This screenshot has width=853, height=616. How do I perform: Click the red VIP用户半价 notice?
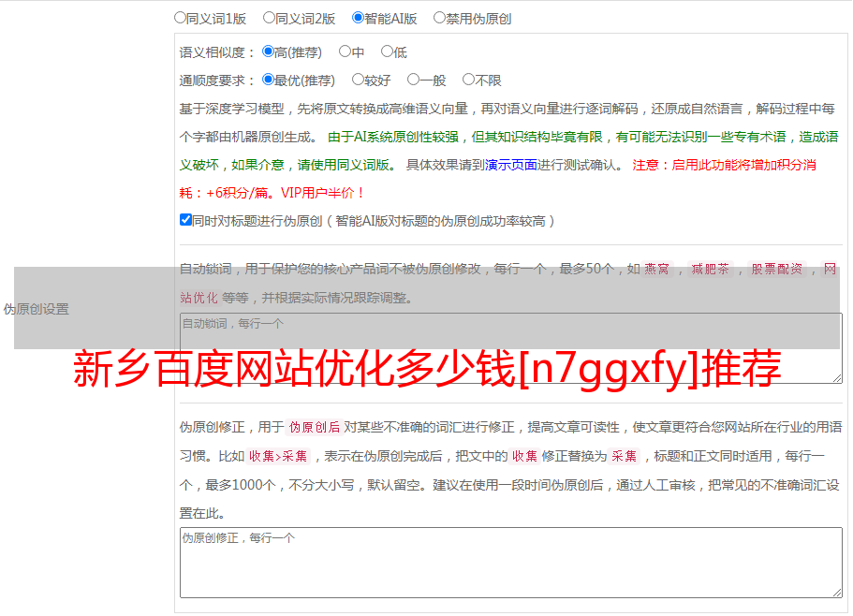323,193
